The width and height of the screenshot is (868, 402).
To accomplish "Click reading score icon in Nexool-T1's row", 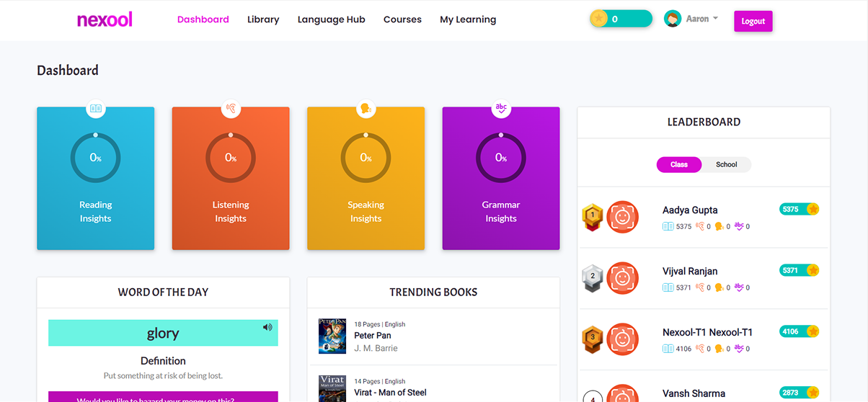I will [668, 349].
